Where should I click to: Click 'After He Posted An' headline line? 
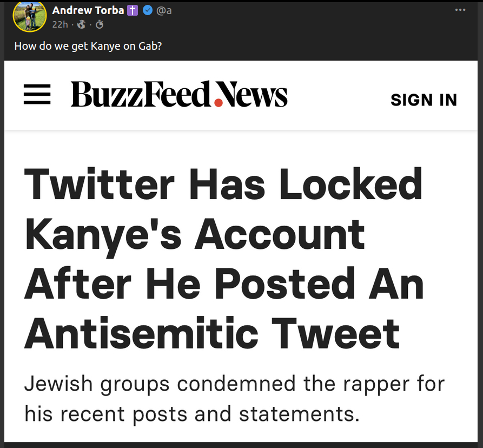224,284
